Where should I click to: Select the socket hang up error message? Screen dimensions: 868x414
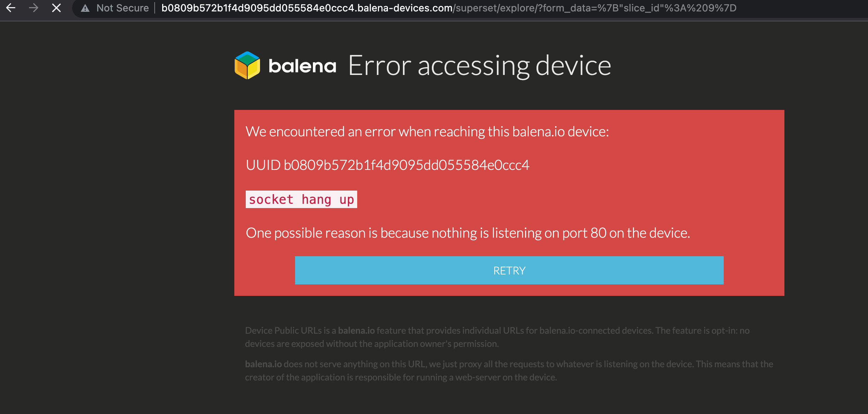(300, 199)
